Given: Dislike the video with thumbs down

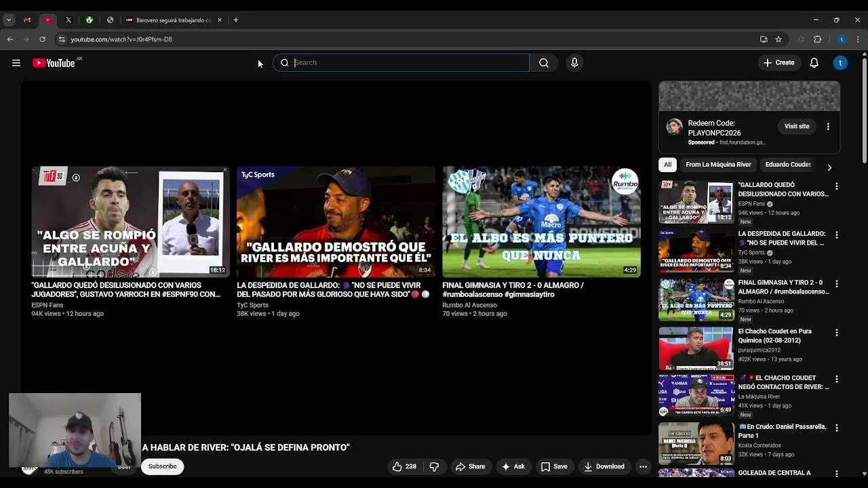Looking at the screenshot, I should point(434,466).
